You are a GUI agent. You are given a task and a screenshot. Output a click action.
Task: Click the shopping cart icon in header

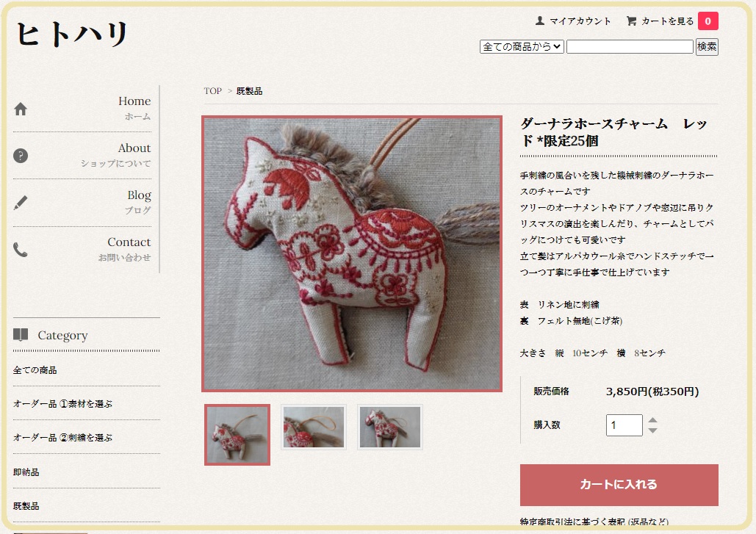631,21
